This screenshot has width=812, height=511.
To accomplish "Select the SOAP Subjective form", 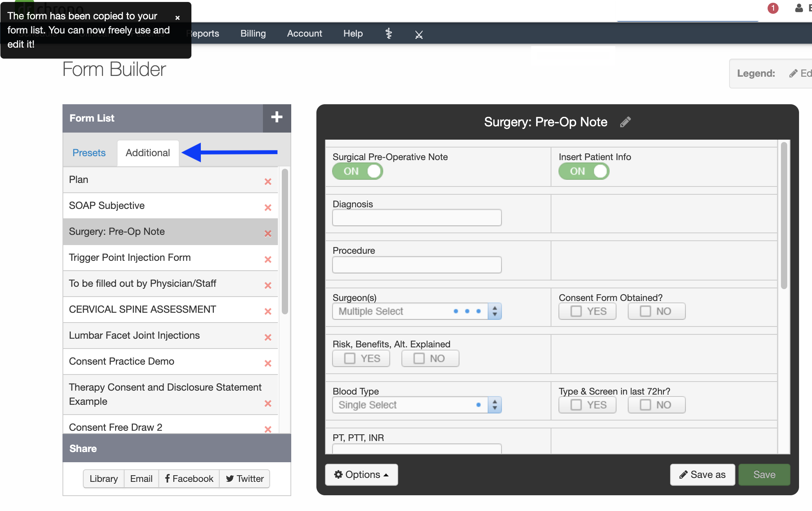I will coord(170,206).
